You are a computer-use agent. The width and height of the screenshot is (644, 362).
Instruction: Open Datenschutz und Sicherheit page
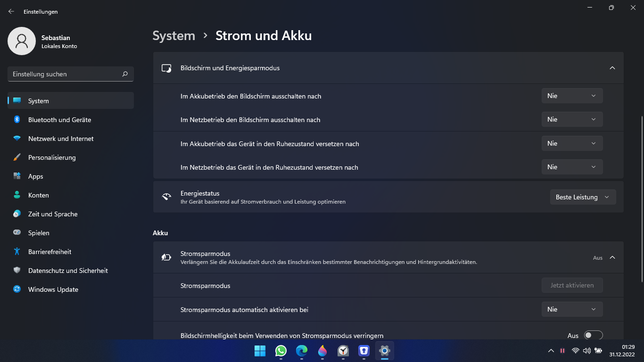click(x=71, y=271)
